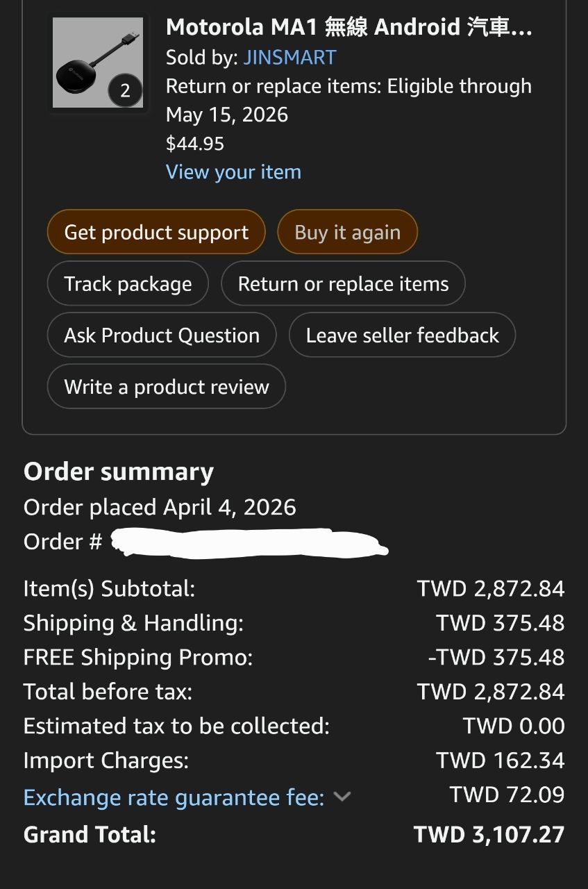Choose Return or replace items button

pos(343,283)
